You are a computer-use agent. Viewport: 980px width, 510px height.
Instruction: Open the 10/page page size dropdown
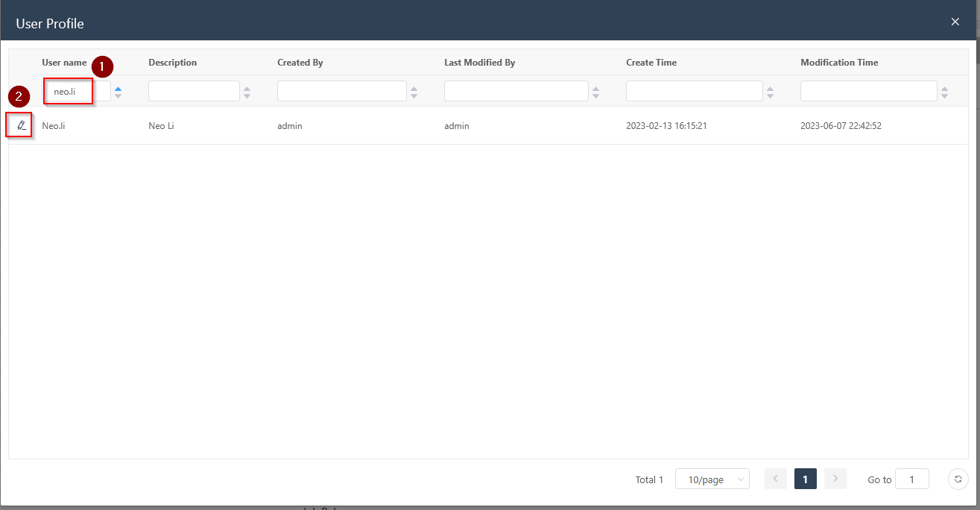tap(712, 479)
